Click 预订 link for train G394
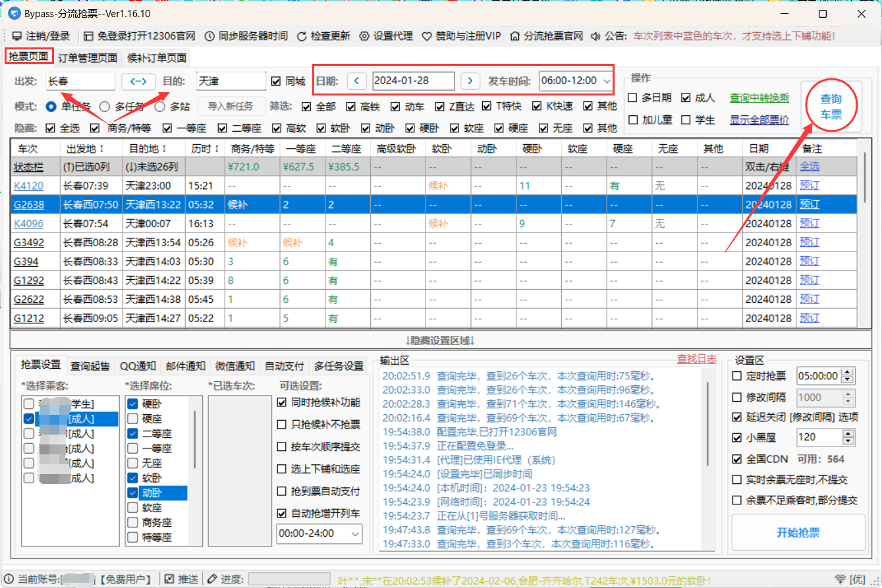Viewport: 882px width, 588px height. pos(810,261)
